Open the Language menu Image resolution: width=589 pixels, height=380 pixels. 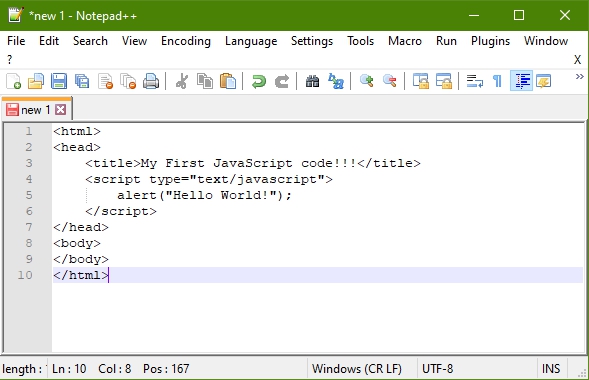point(251,41)
